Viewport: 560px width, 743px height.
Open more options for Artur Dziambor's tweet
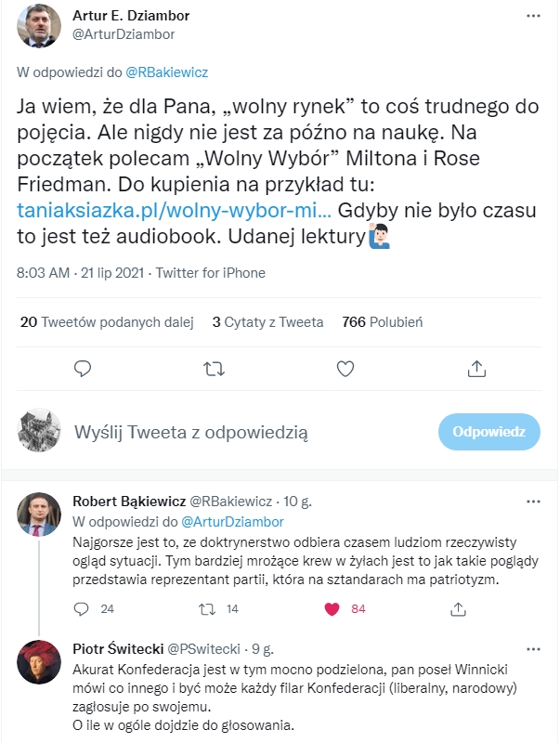532,17
